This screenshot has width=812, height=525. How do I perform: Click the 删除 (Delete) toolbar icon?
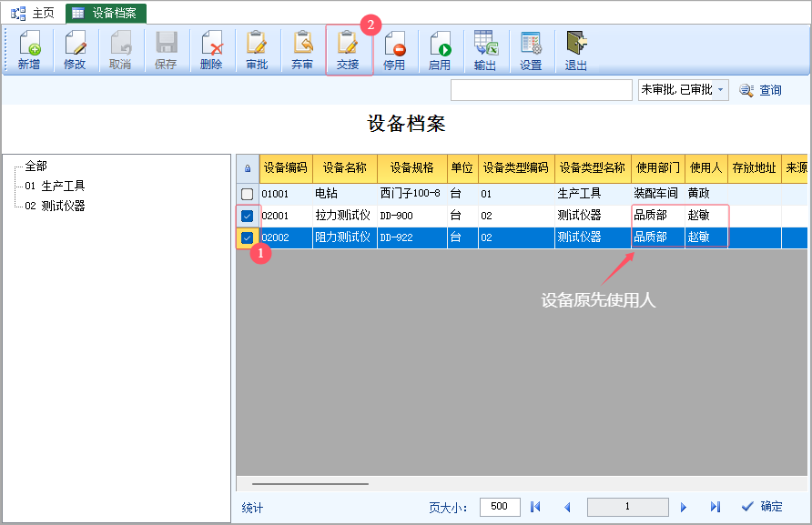coord(211,50)
